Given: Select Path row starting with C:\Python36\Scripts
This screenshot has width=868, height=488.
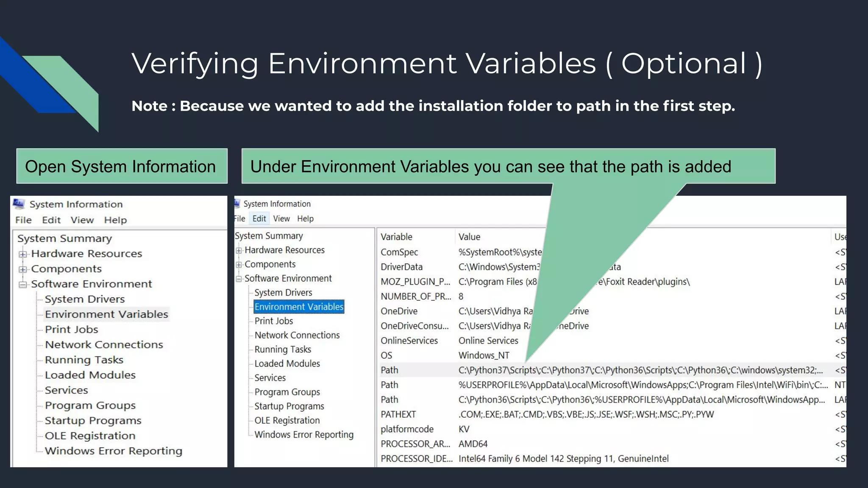Looking at the screenshot, I should pos(611,400).
